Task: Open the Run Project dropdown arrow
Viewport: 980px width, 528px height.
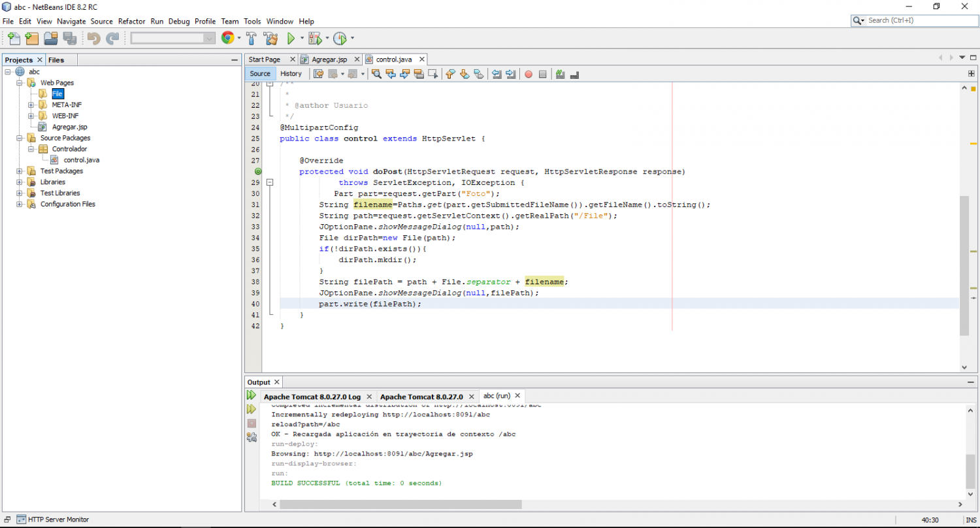Action: tap(302, 39)
